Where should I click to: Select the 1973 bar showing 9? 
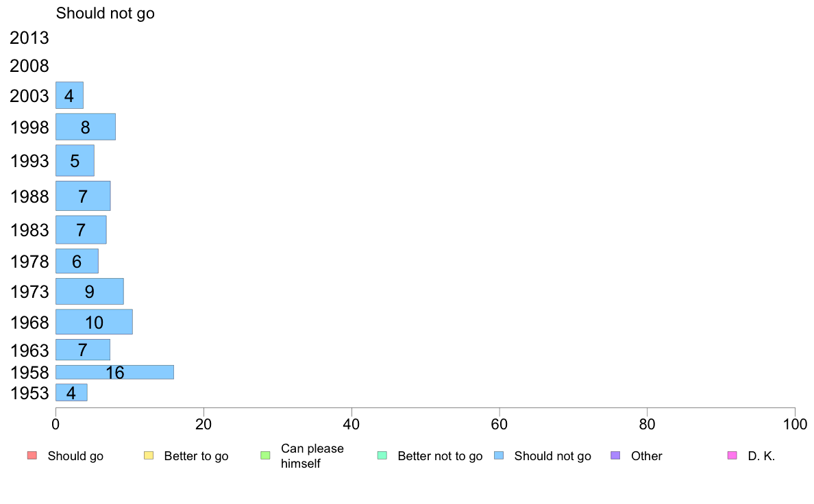[89, 291]
